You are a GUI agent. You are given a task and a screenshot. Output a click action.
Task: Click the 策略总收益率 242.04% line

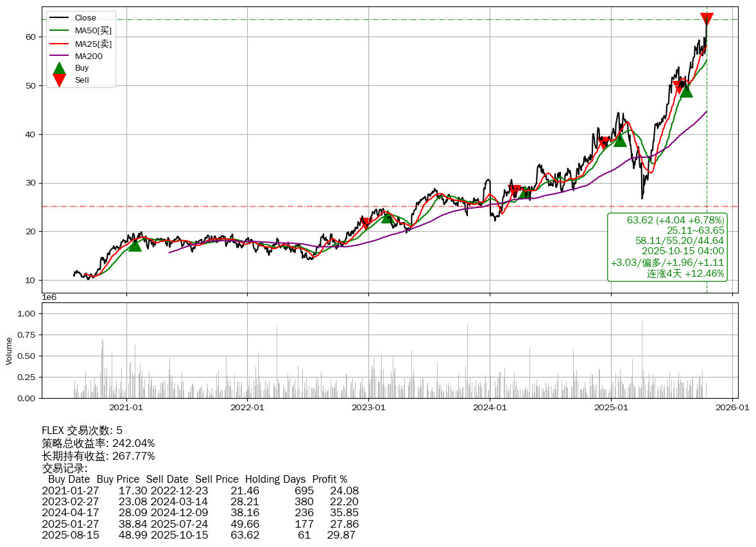click(x=98, y=443)
